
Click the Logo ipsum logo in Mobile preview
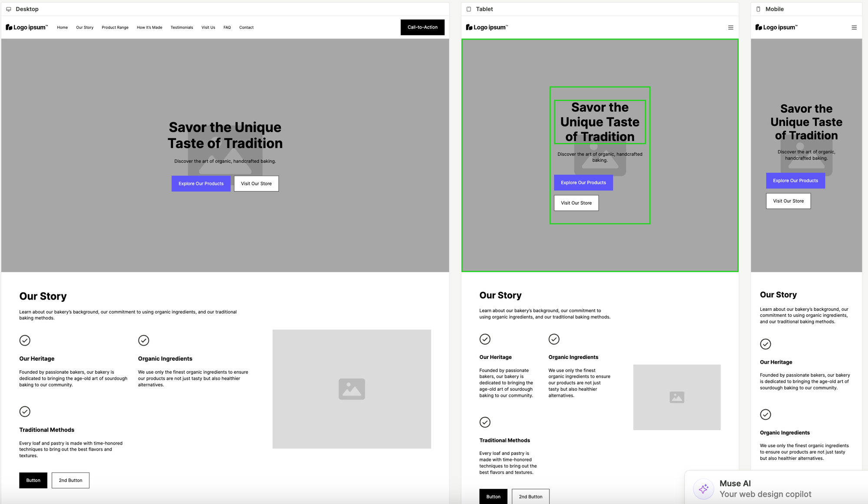coord(776,27)
